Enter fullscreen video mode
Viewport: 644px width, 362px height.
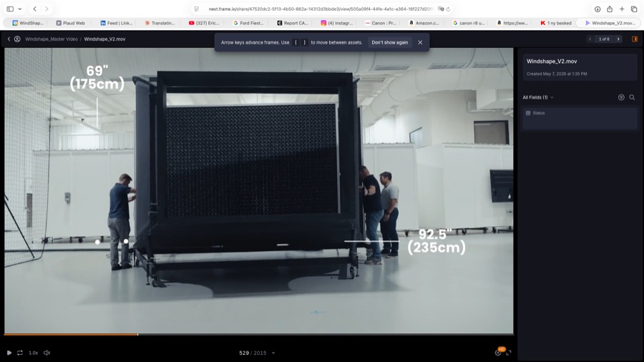[509, 353]
